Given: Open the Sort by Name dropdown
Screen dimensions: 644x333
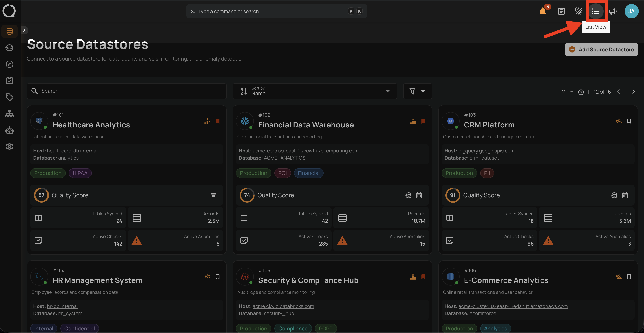Looking at the screenshot, I should (315, 91).
